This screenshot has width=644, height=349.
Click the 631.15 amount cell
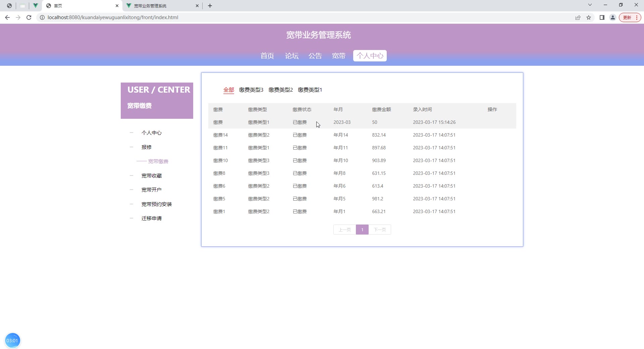coord(379,173)
